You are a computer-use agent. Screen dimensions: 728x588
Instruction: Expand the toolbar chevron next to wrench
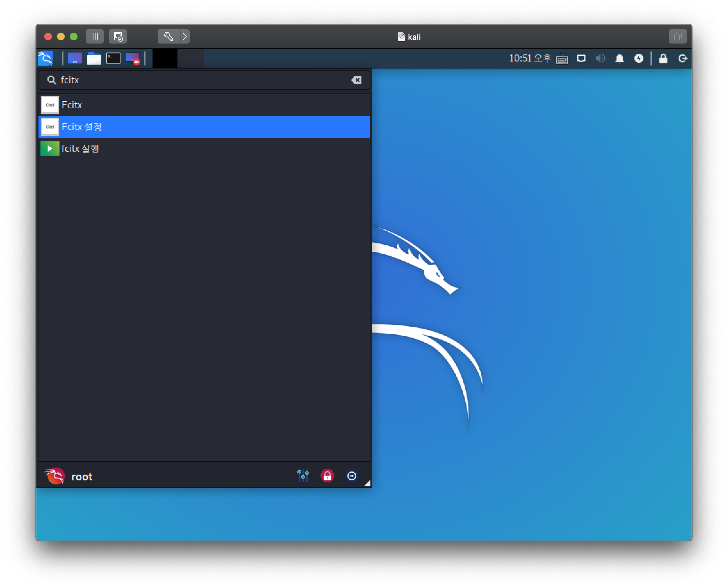coord(185,37)
